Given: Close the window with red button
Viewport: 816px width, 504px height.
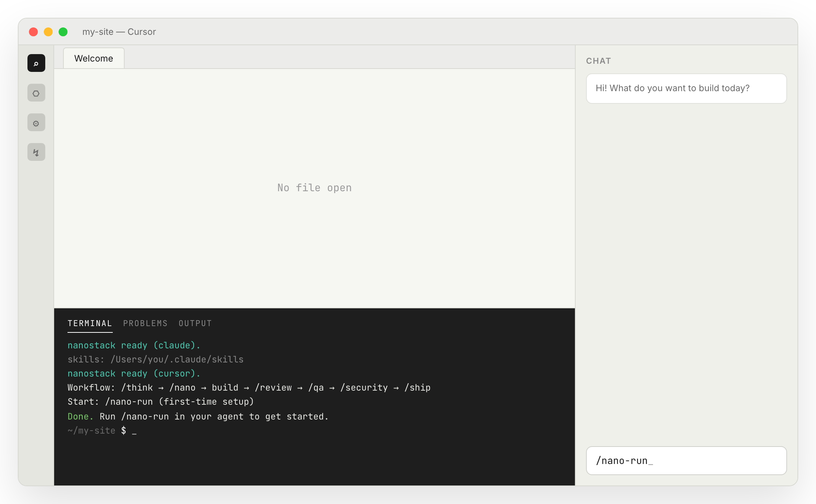Looking at the screenshot, I should (33, 32).
